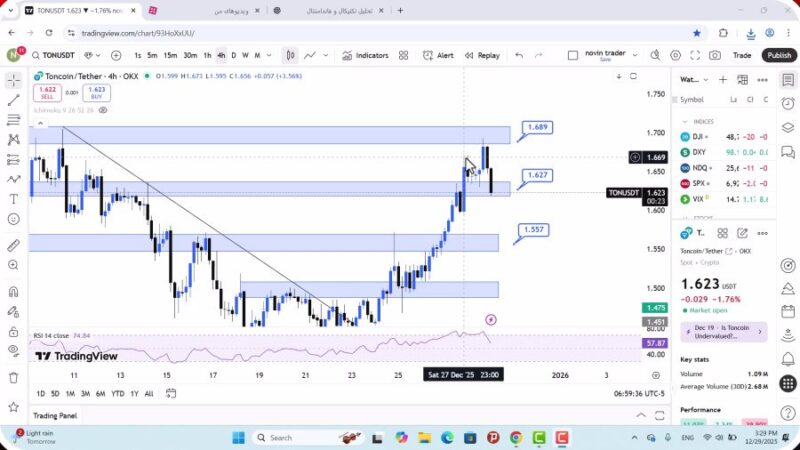Open the Alerts panel clock icon

click(x=788, y=102)
